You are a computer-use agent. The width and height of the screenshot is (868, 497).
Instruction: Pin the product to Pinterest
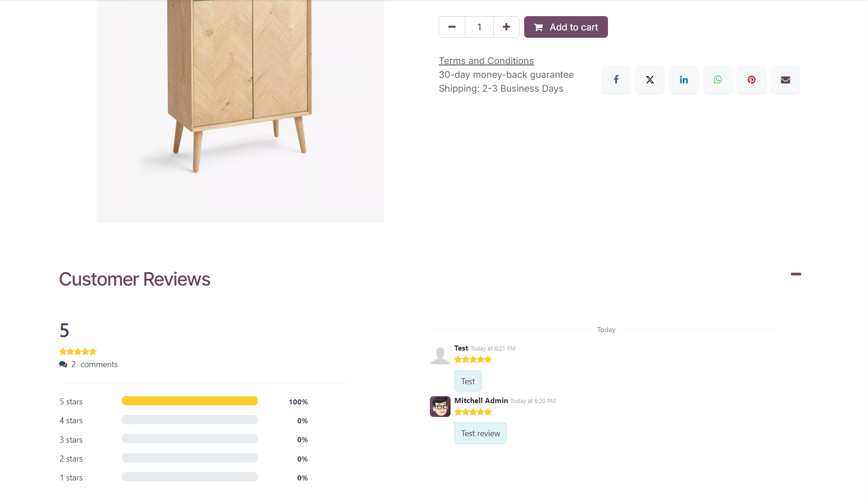click(751, 79)
